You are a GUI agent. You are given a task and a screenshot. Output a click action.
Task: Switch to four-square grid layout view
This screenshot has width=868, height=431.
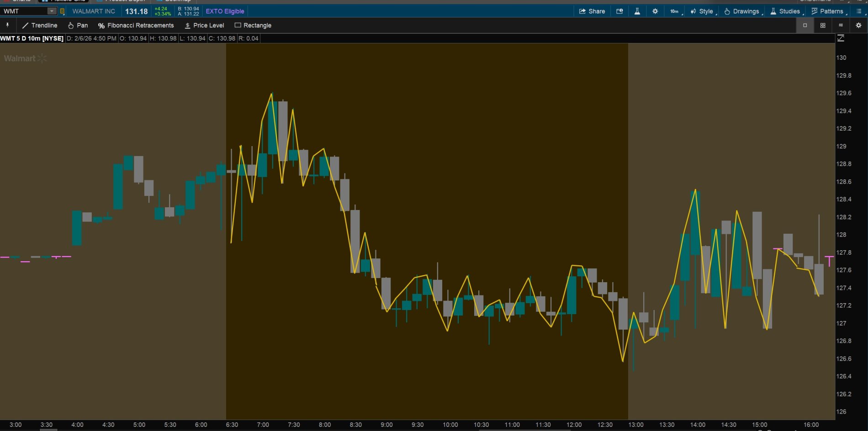pyautogui.click(x=823, y=26)
